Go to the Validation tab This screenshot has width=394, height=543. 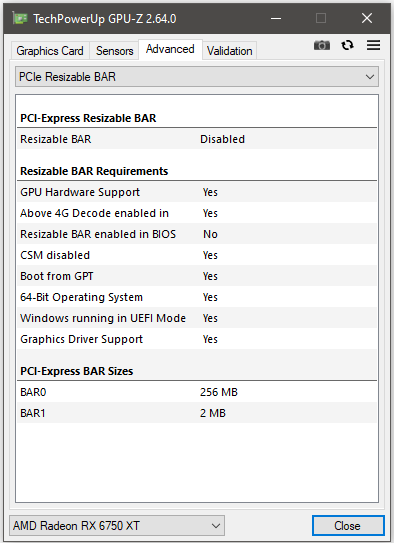230,51
